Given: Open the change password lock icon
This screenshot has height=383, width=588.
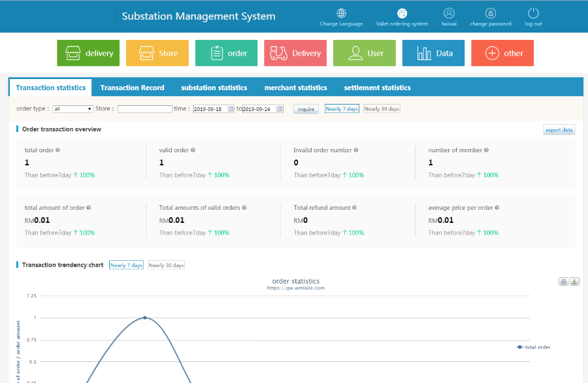Looking at the screenshot, I should click(491, 13).
